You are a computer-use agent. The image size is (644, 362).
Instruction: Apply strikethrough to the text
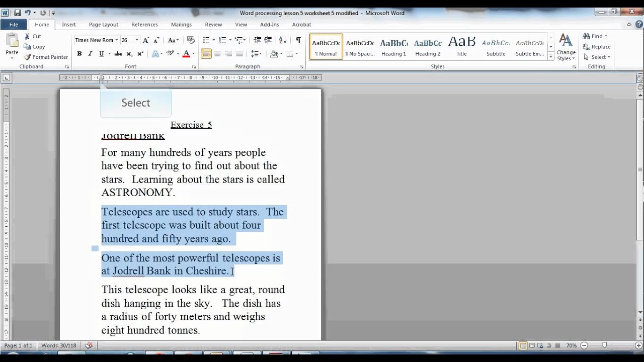[118, 54]
